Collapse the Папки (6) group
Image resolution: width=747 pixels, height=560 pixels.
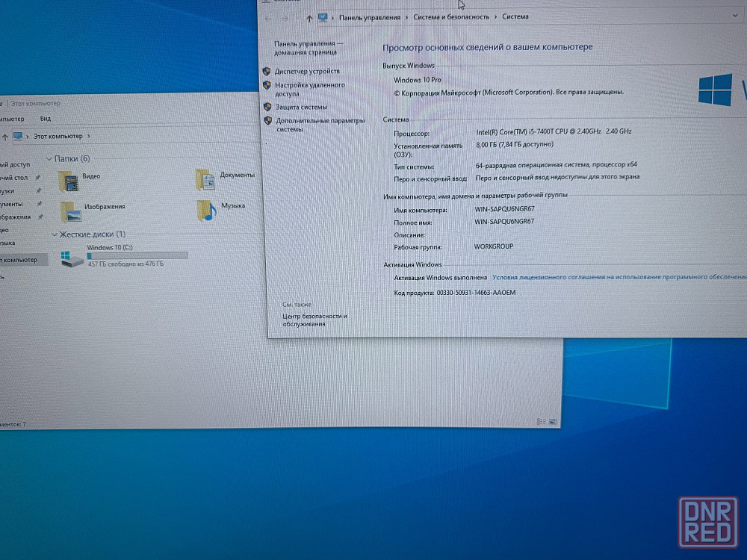click(x=49, y=158)
